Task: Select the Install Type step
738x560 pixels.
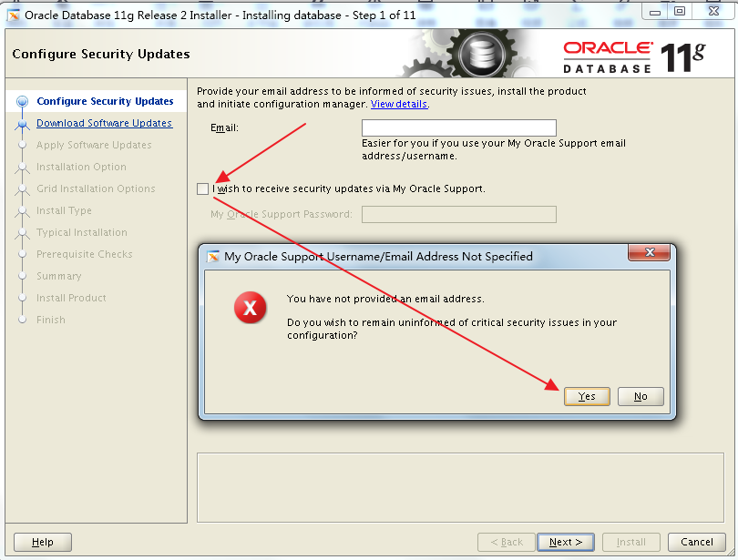Action: (x=64, y=210)
